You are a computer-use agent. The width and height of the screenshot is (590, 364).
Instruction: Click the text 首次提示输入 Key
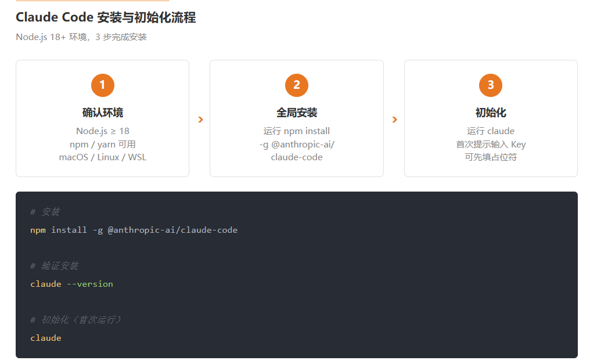coord(490,145)
